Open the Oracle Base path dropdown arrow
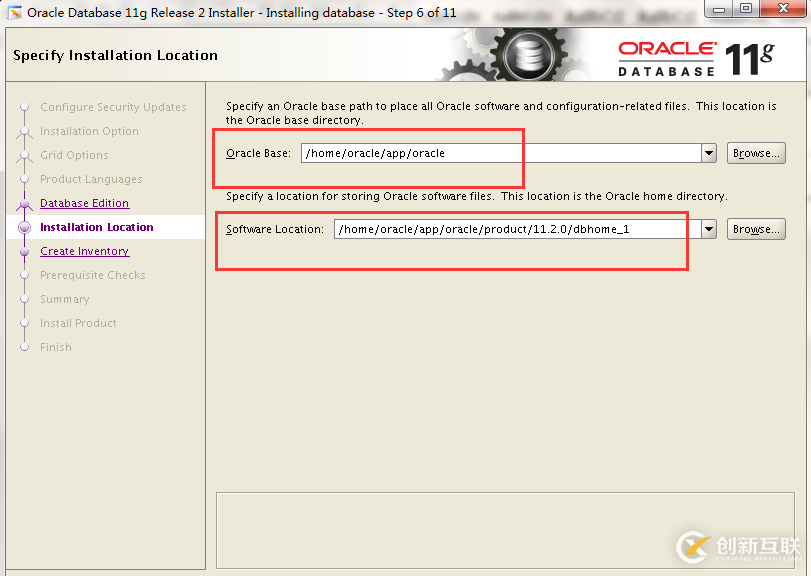Viewport: 811px width, 576px height. [x=709, y=153]
